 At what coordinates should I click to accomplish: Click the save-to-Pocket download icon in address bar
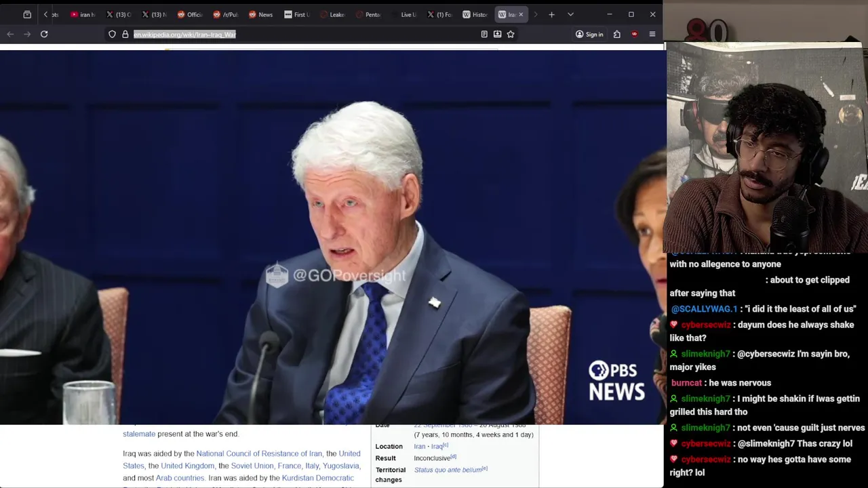coord(497,34)
